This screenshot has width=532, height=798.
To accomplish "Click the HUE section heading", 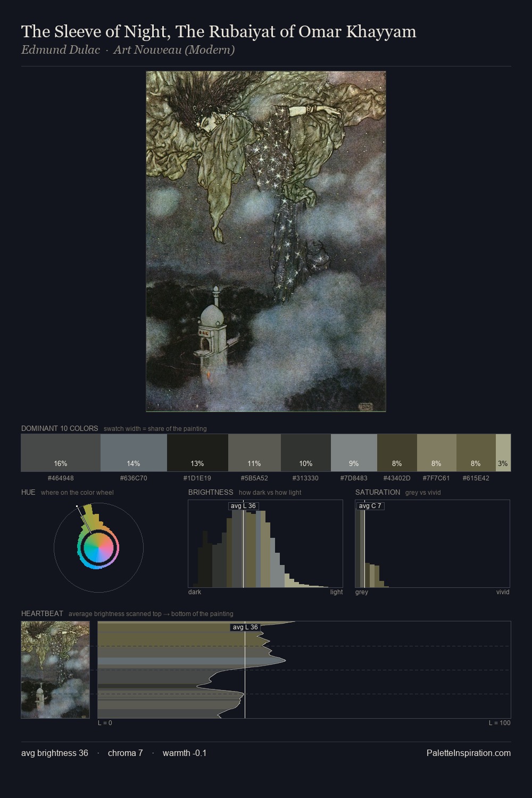I will (x=28, y=492).
